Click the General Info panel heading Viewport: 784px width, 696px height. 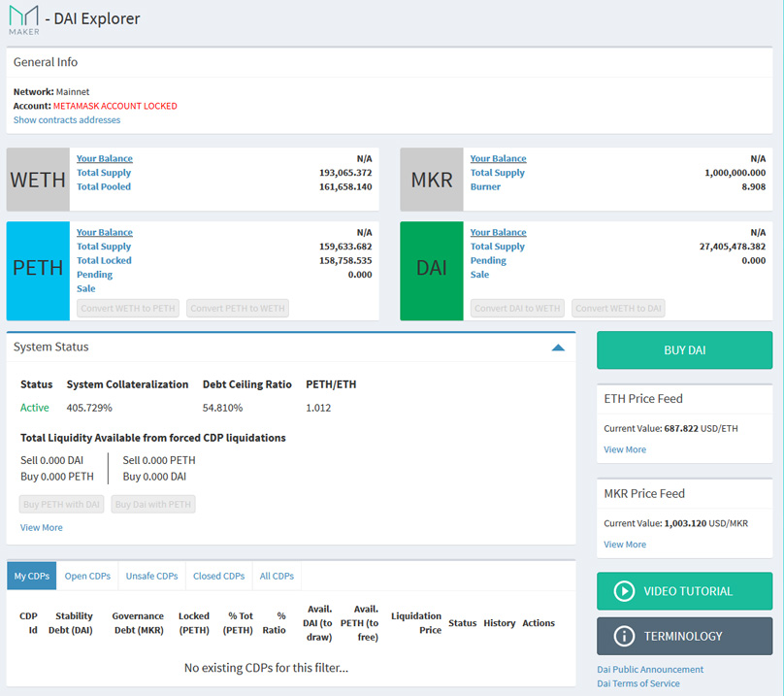46,62
